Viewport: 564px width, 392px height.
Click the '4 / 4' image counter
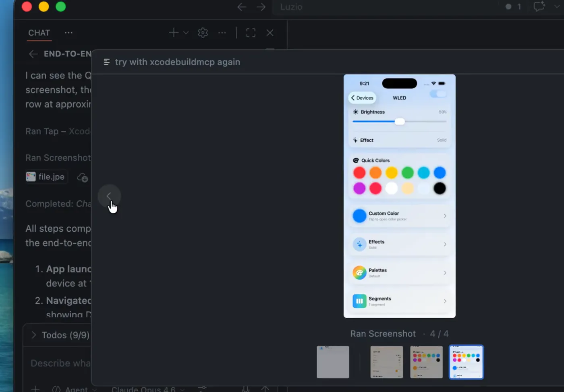pyautogui.click(x=439, y=334)
